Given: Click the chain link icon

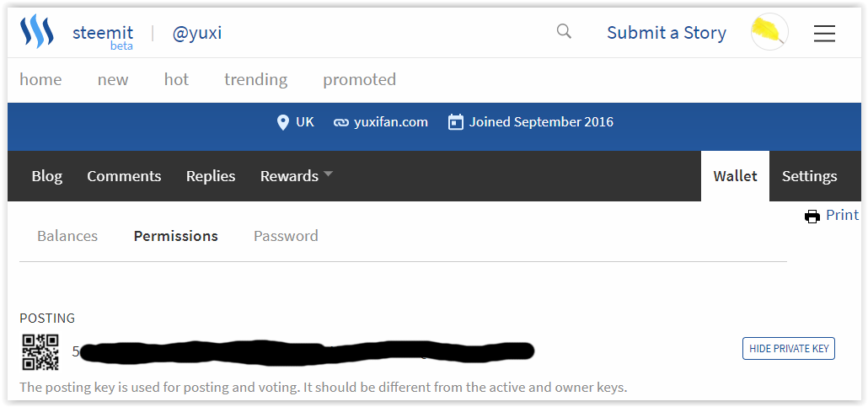Looking at the screenshot, I should click(340, 122).
